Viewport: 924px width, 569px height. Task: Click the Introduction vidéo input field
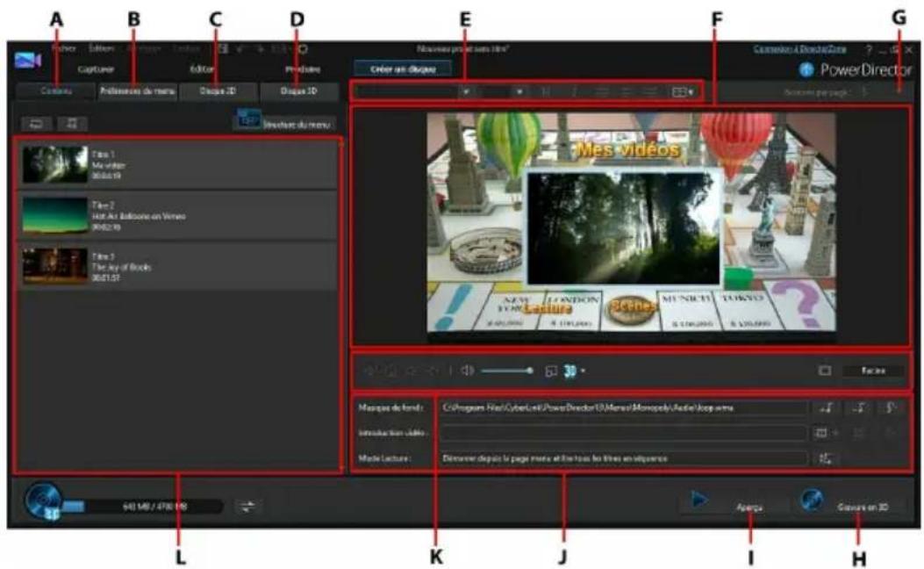coord(624,433)
